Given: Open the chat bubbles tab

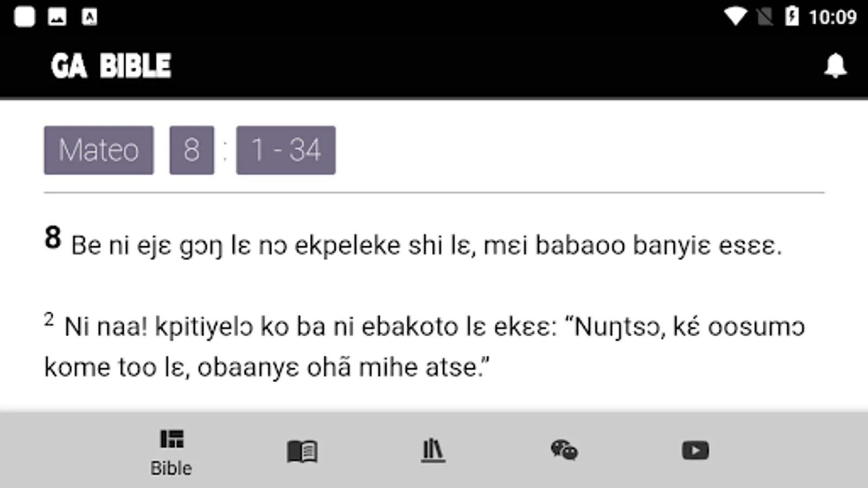Looking at the screenshot, I should click(564, 450).
